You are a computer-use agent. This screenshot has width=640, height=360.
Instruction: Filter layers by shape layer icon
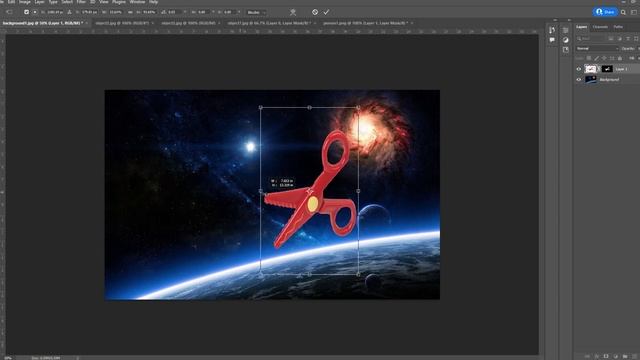(x=636, y=38)
